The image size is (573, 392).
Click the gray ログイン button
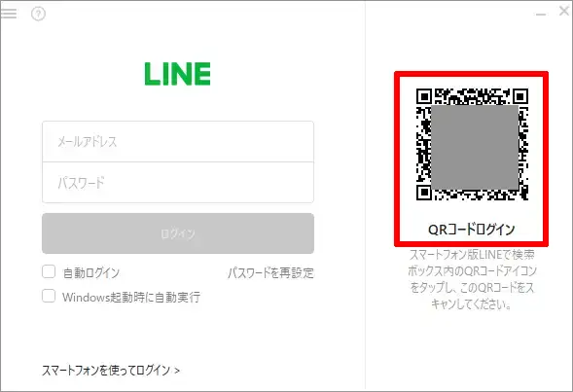click(178, 233)
